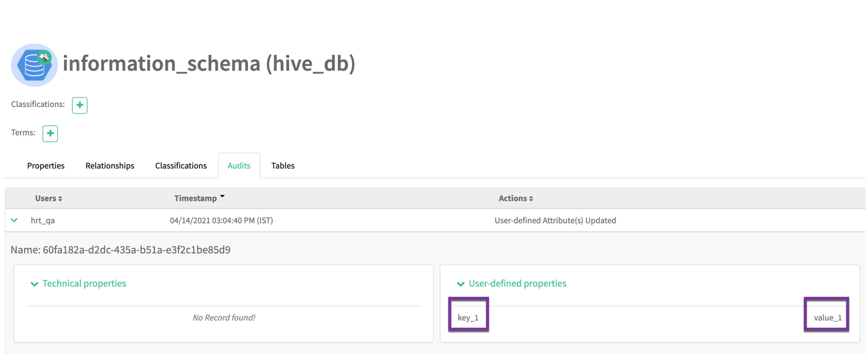Viewport: 868px width, 354px height.
Task: Click the hive_db database entity icon
Action: 34,65
